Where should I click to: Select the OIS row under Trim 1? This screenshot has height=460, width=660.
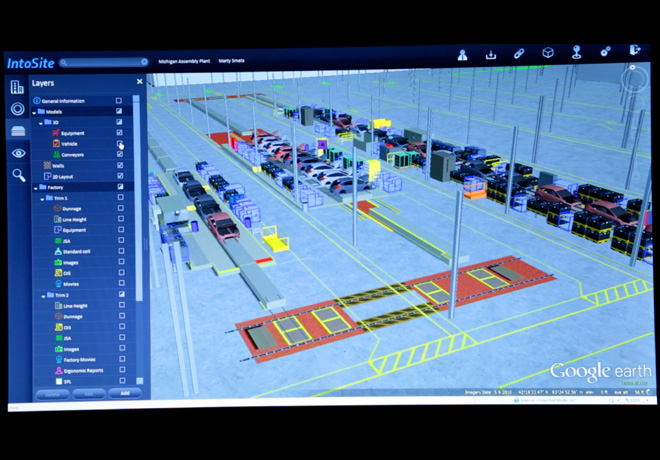[84, 273]
